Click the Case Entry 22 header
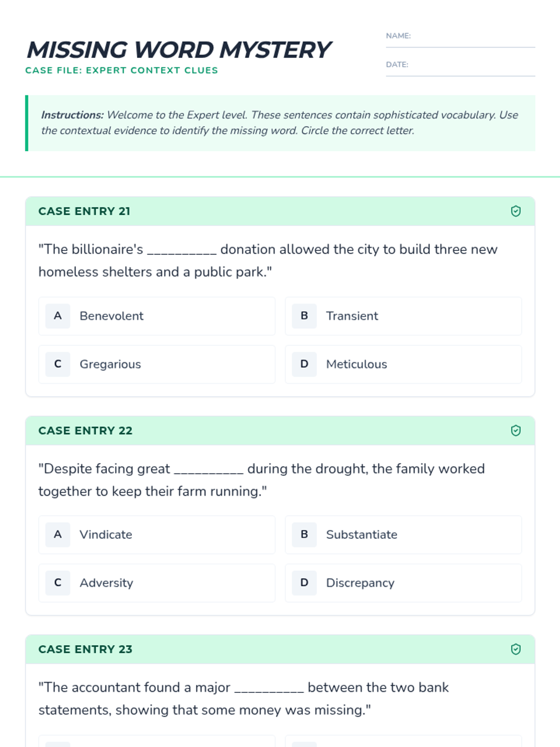Viewport: 560px width, 747px height. pos(280,430)
